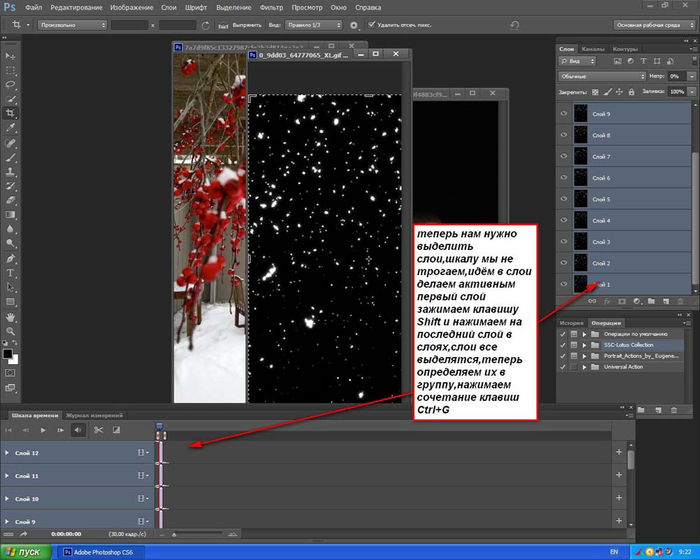
Task: Create a new group in the Layers panel
Action: pos(651,301)
